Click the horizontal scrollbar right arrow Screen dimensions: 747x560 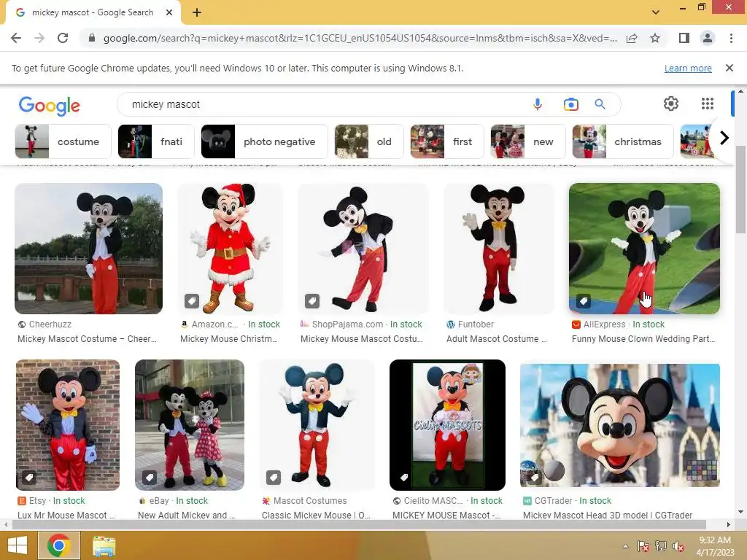[x=728, y=525]
